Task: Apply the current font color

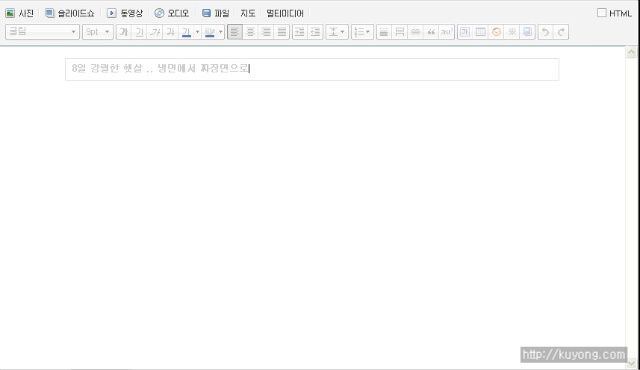Action: click(x=186, y=32)
